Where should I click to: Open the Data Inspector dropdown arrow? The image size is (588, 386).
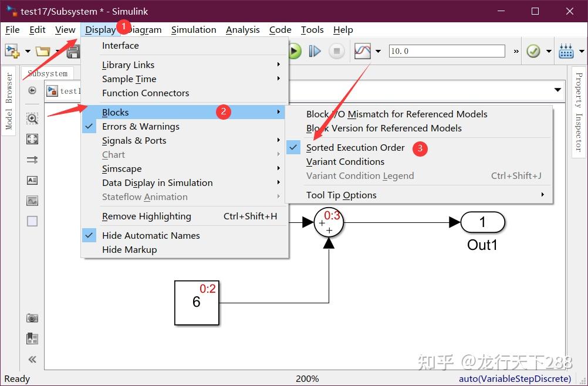click(378, 51)
